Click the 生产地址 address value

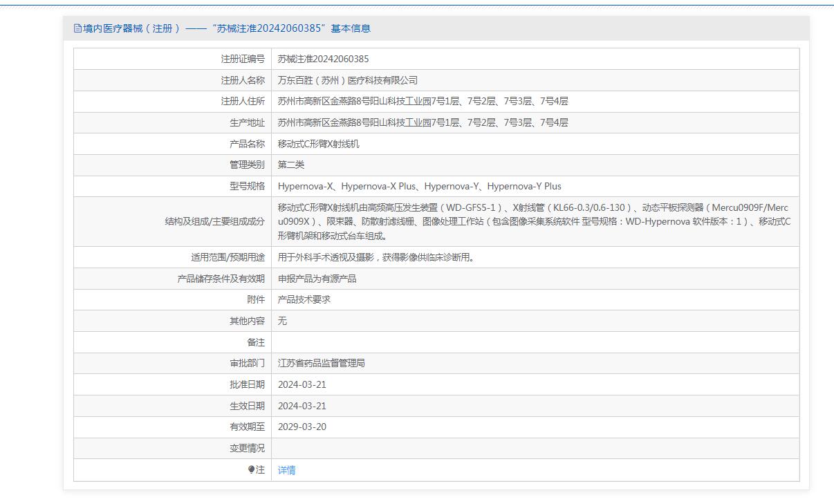pos(423,122)
